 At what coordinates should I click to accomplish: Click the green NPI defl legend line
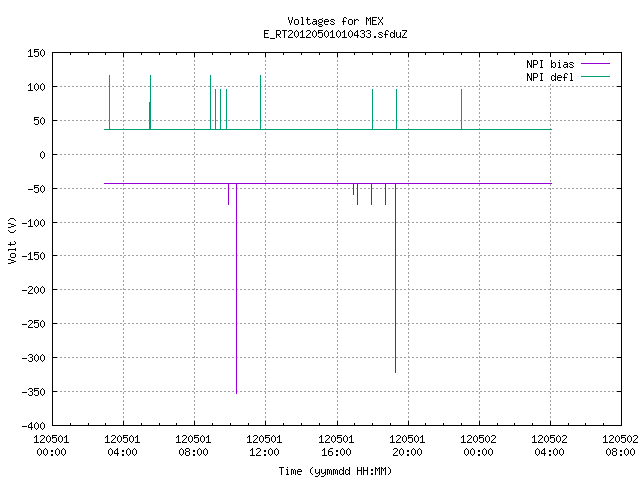(595, 76)
